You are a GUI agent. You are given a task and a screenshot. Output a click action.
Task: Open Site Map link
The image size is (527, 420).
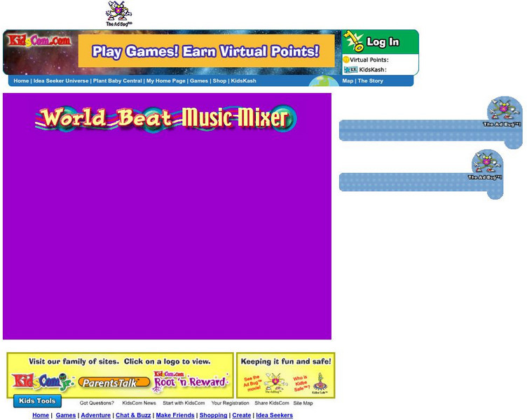tap(303, 403)
